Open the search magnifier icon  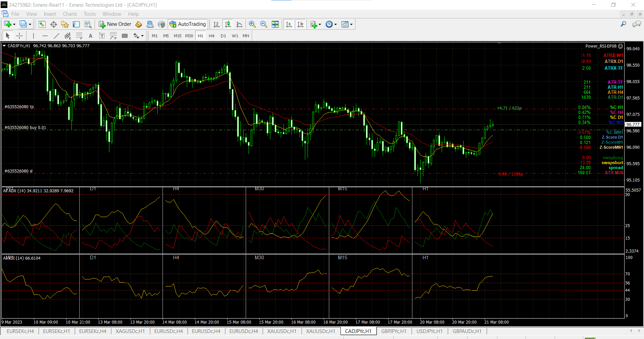point(623,24)
